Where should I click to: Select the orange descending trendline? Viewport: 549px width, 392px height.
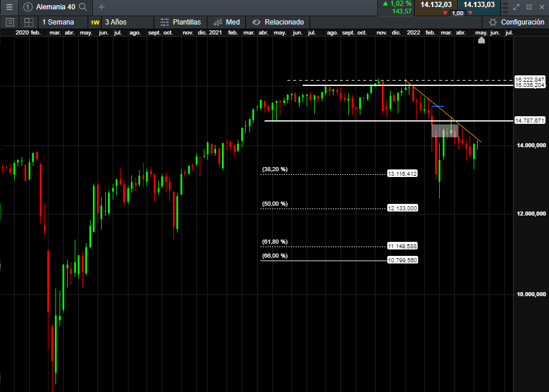tap(444, 112)
